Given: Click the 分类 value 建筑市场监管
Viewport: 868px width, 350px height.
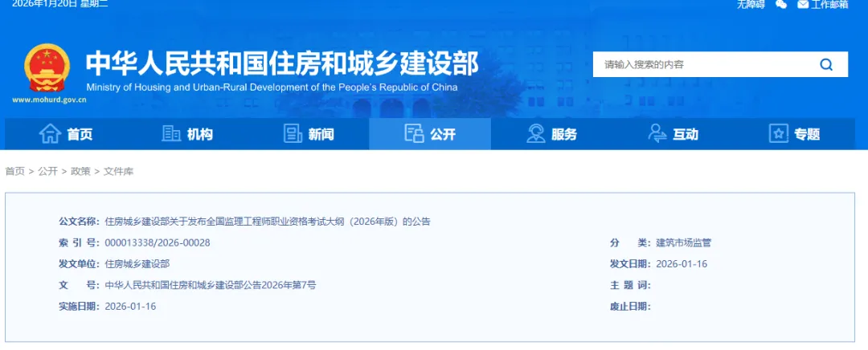Looking at the screenshot, I should 683,242.
